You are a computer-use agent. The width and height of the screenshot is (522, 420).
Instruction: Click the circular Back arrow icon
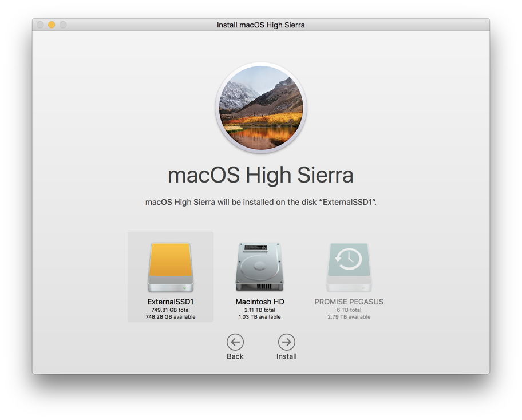pos(235,343)
